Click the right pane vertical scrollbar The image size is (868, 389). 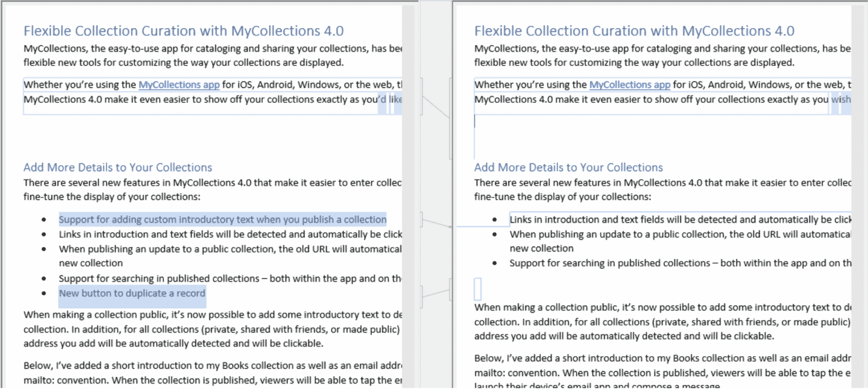click(858, 196)
